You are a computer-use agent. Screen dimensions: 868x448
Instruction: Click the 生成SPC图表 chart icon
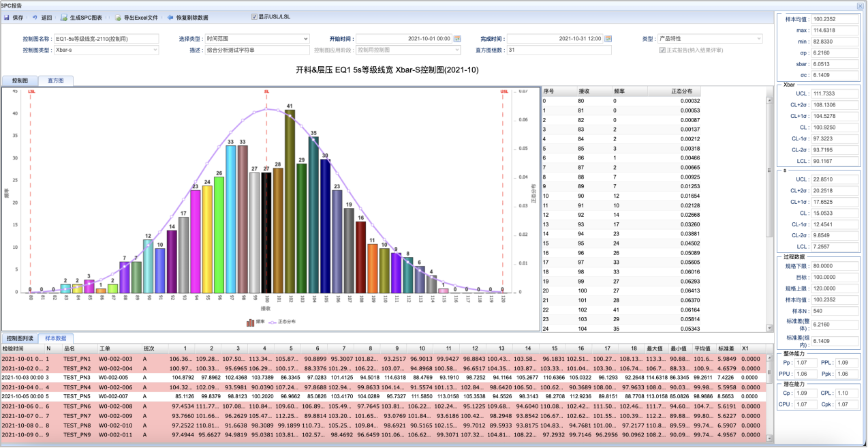[64, 17]
